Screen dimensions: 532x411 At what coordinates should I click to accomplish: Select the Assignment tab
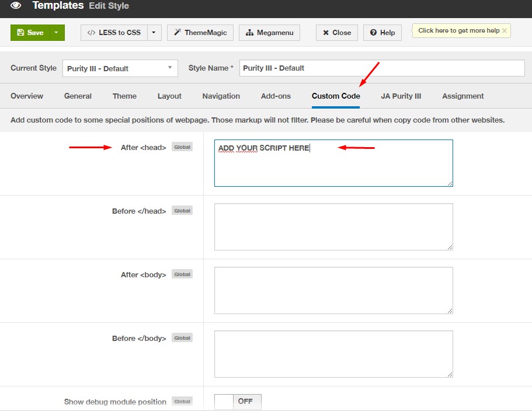tap(463, 96)
